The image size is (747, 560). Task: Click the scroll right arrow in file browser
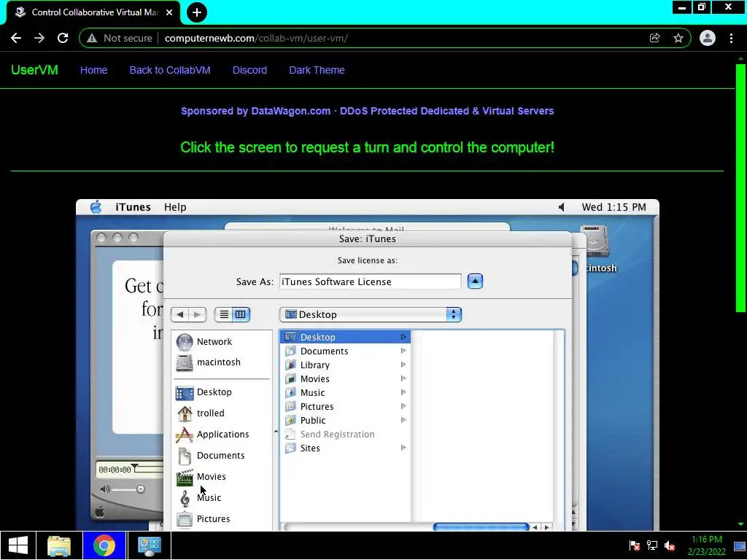pos(547,527)
